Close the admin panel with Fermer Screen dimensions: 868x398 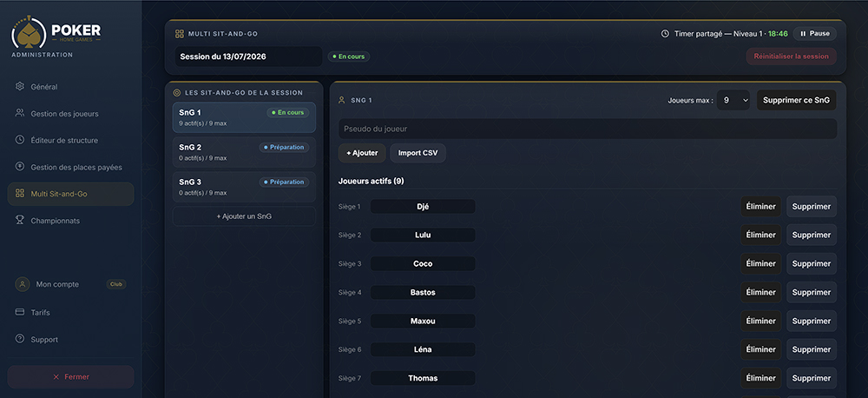[71, 376]
